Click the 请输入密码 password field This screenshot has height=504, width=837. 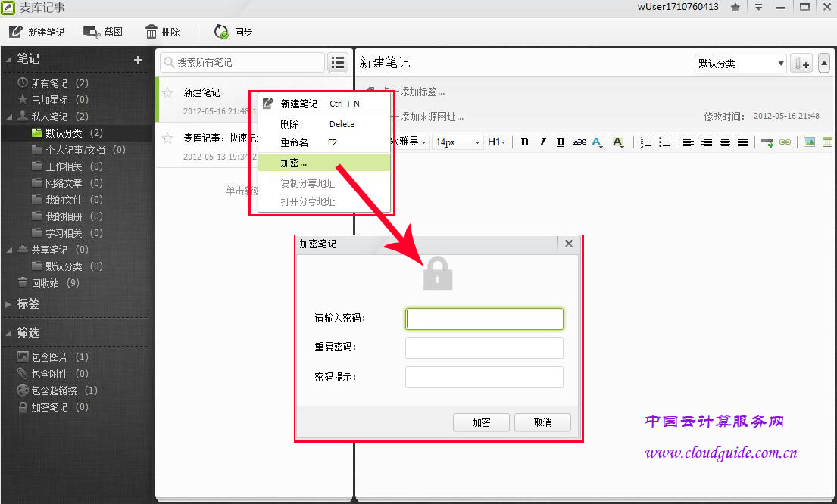click(x=484, y=319)
